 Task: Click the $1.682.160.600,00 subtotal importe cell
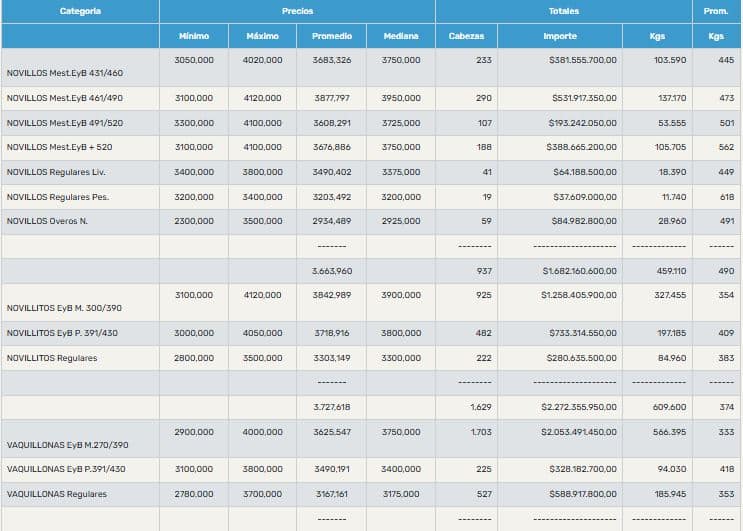click(579, 271)
